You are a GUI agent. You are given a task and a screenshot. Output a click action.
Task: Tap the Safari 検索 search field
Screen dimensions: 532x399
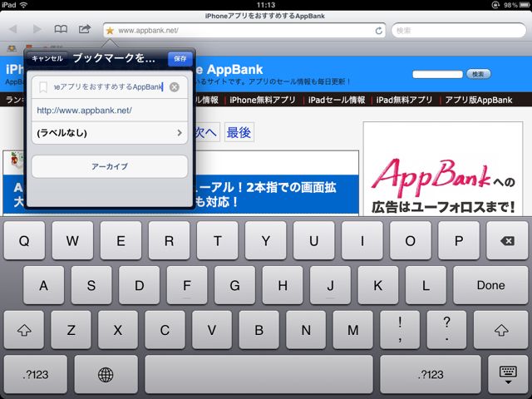[x=459, y=31]
